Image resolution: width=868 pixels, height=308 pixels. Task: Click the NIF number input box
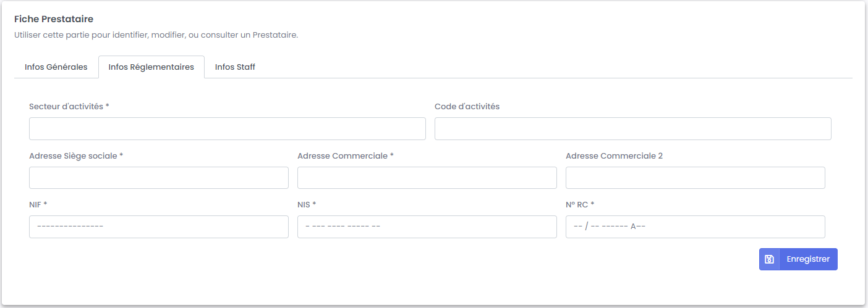[158, 227]
